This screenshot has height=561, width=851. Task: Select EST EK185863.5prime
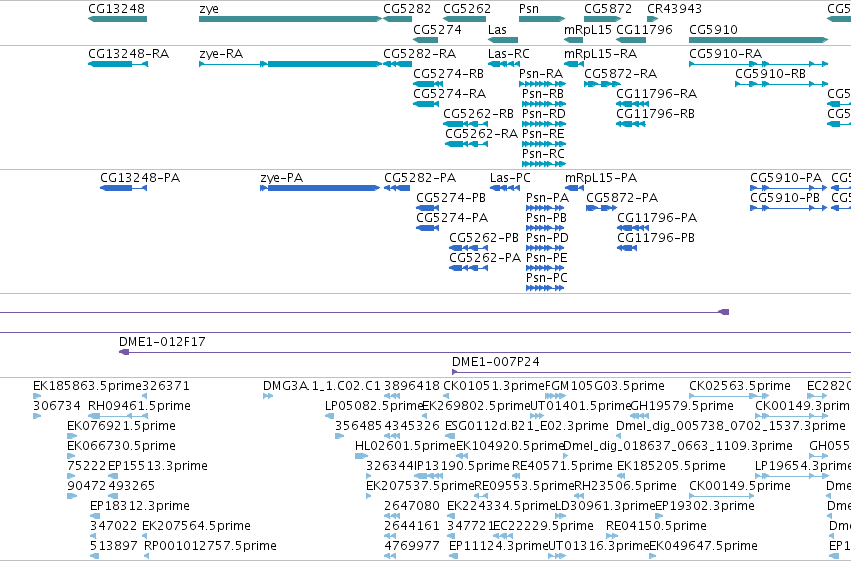point(87,386)
